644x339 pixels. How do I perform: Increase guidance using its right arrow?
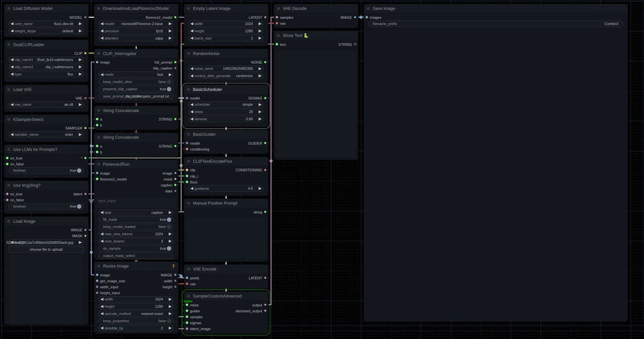(x=260, y=189)
